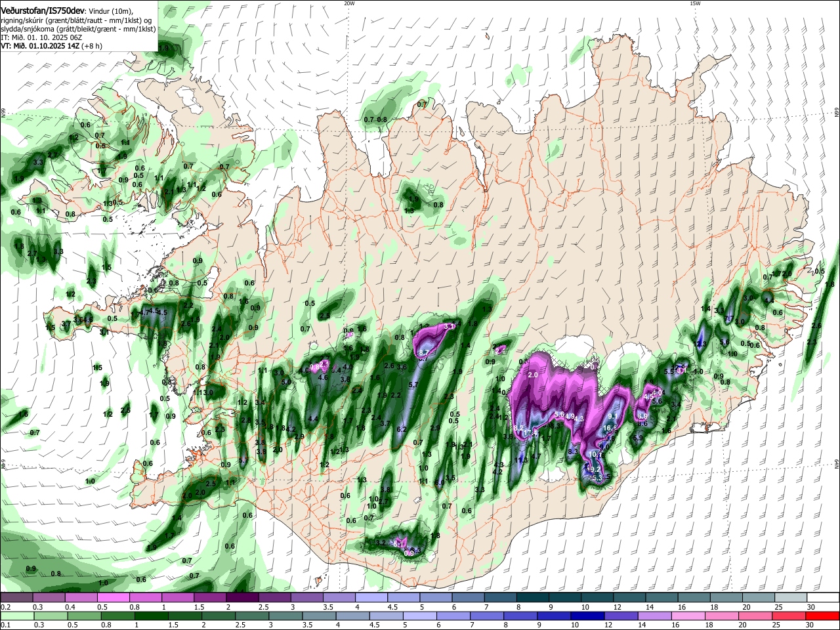Select the bright red rain swatch after 30
The height and width of the screenshot is (630, 840).
tap(823, 616)
